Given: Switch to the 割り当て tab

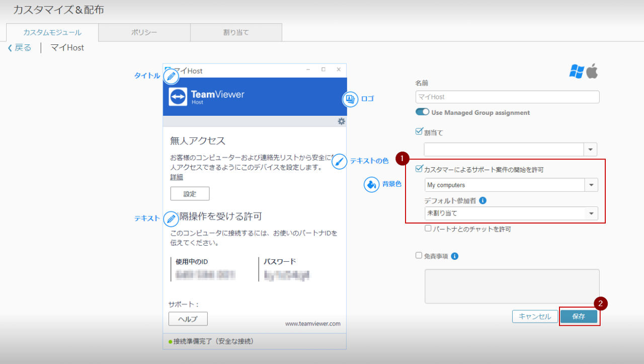Looking at the screenshot, I should [236, 32].
